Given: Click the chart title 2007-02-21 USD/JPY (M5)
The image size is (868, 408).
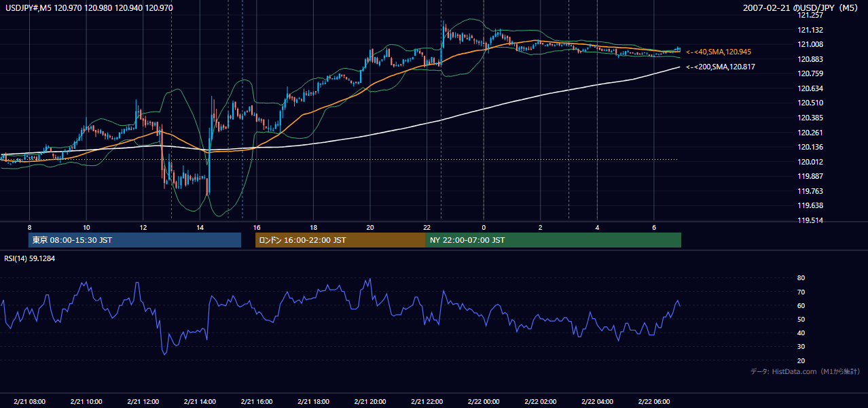Looking at the screenshot, I should tap(801, 8).
